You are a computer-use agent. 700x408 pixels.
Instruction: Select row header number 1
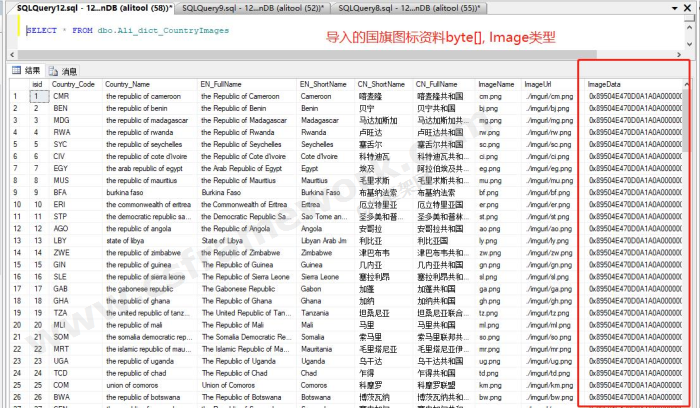(14, 96)
